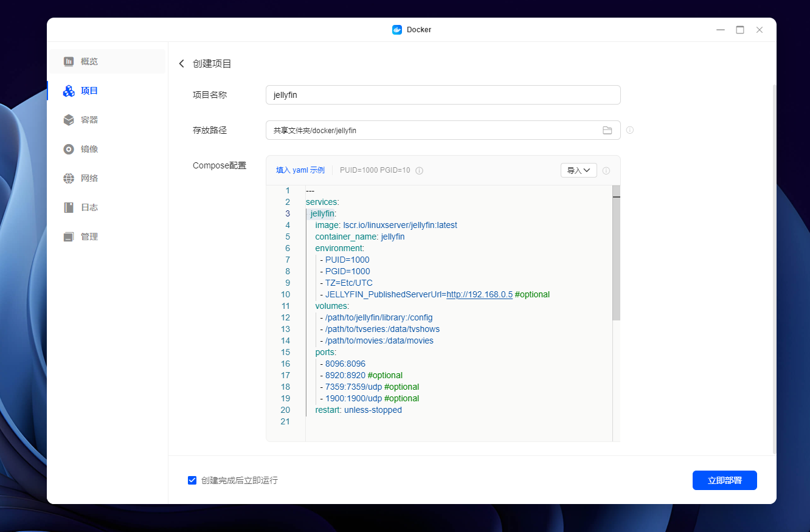Open the 导入 import dropdown

(579, 170)
